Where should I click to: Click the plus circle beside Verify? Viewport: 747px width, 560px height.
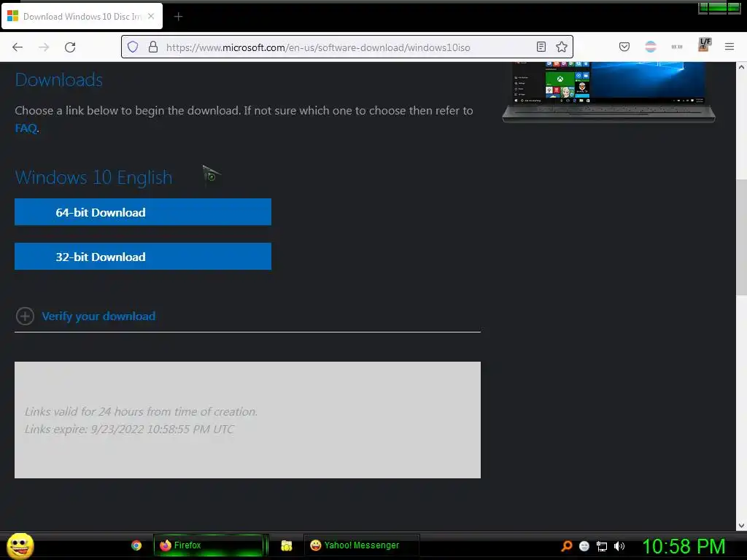[25, 316]
